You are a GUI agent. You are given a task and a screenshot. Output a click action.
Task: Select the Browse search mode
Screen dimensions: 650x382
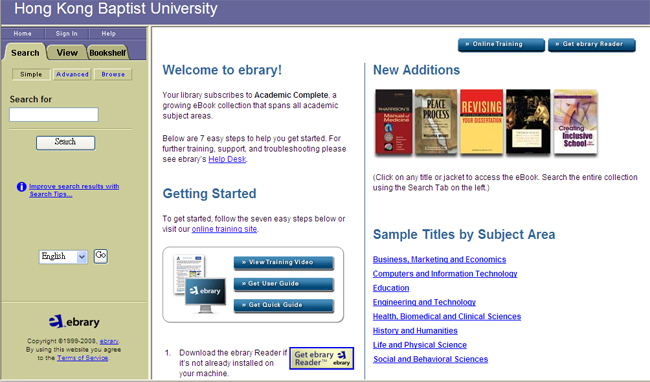pyautogui.click(x=113, y=74)
